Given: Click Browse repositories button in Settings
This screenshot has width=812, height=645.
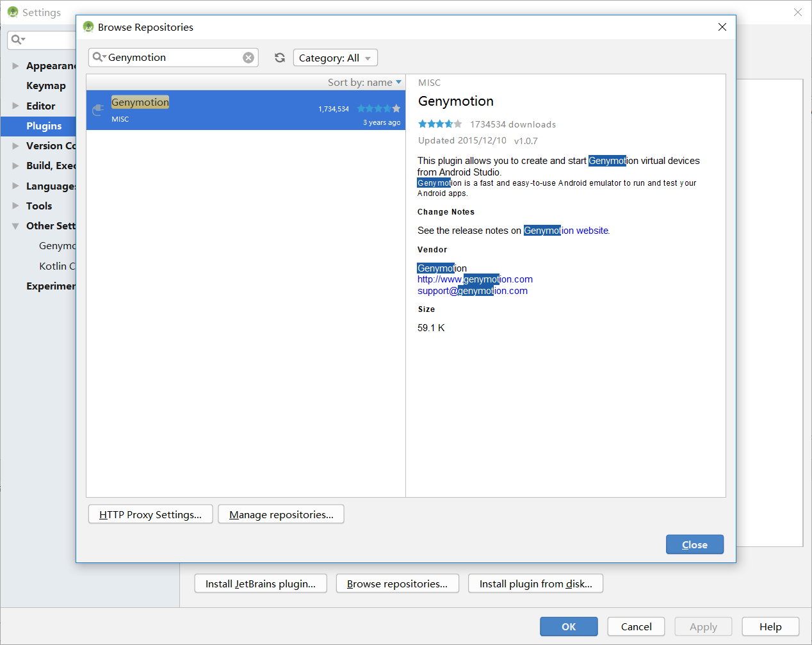Looking at the screenshot, I should pyautogui.click(x=398, y=584).
